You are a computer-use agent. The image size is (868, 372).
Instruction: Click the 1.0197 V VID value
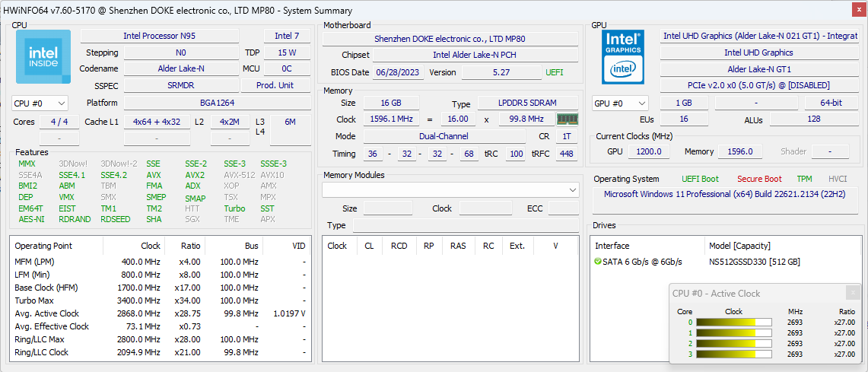290,314
